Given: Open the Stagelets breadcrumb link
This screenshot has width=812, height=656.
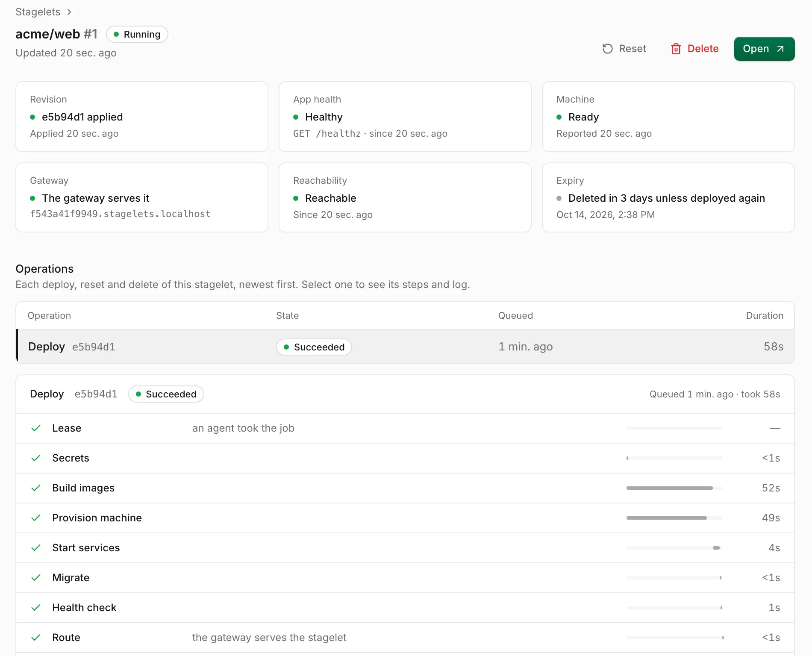Looking at the screenshot, I should click(38, 12).
